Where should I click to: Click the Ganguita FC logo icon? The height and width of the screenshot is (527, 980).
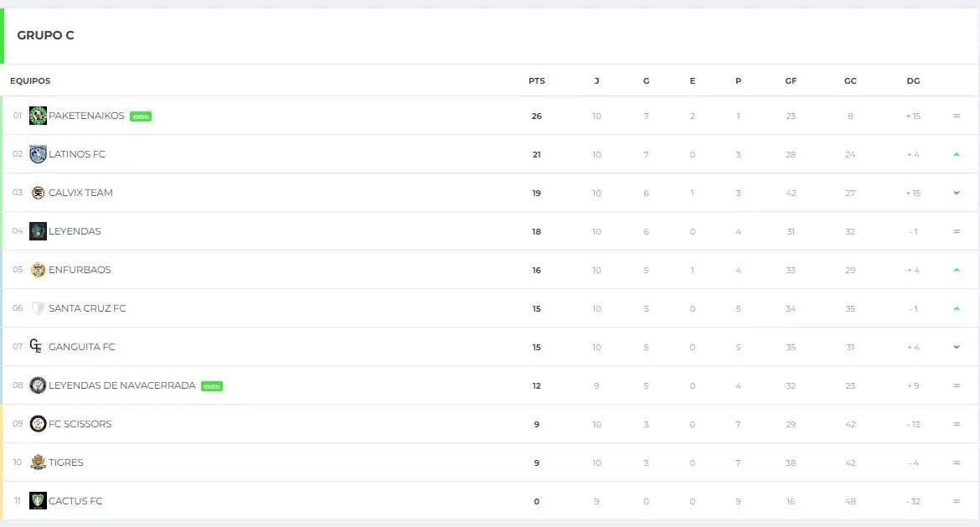click(36, 347)
